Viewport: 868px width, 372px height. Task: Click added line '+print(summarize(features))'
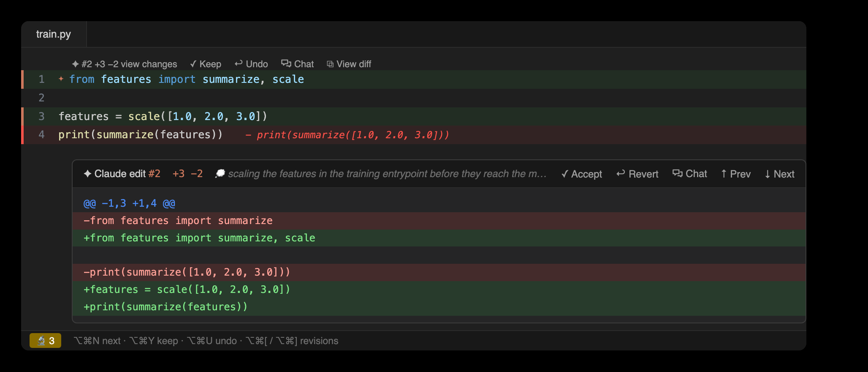[439, 307]
